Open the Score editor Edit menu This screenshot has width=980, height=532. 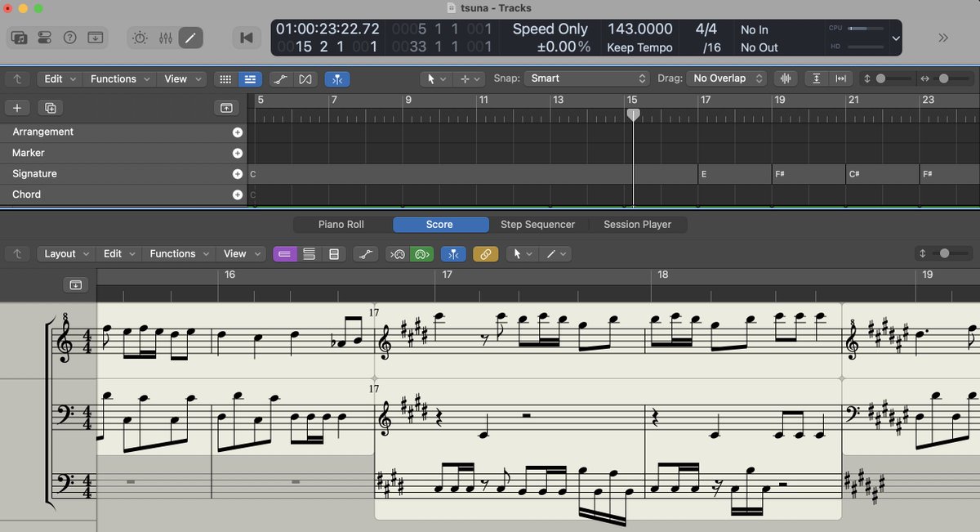(119, 254)
